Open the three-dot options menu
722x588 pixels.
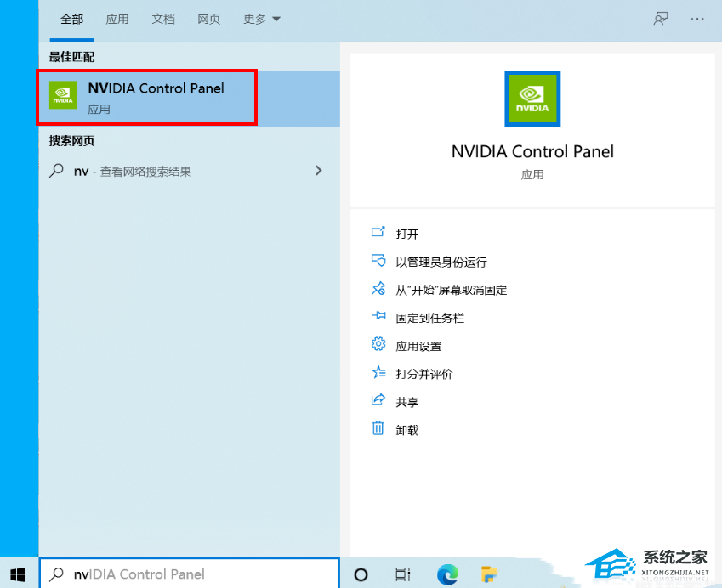697,20
